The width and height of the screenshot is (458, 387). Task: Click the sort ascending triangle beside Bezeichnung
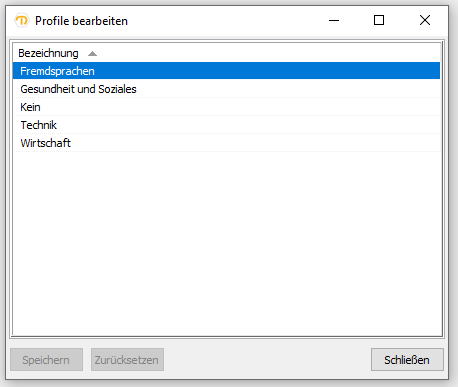[92, 53]
